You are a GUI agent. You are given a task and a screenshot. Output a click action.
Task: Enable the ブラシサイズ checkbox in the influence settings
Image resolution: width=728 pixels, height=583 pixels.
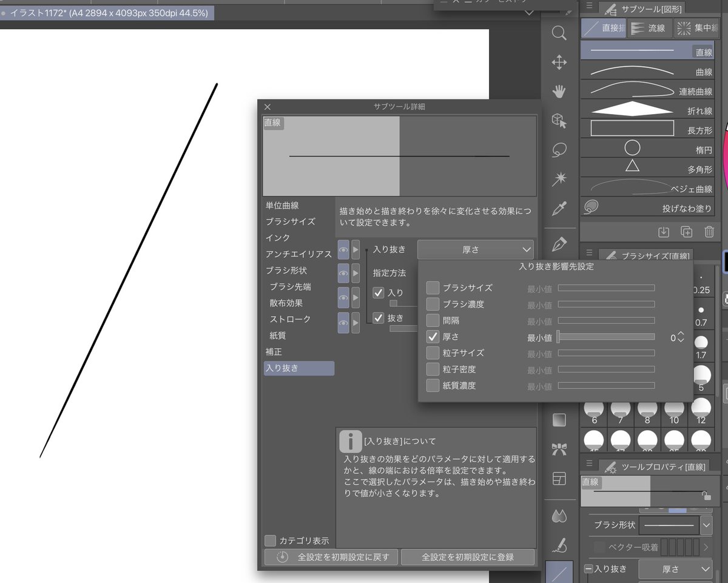pyautogui.click(x=433, y=288)
